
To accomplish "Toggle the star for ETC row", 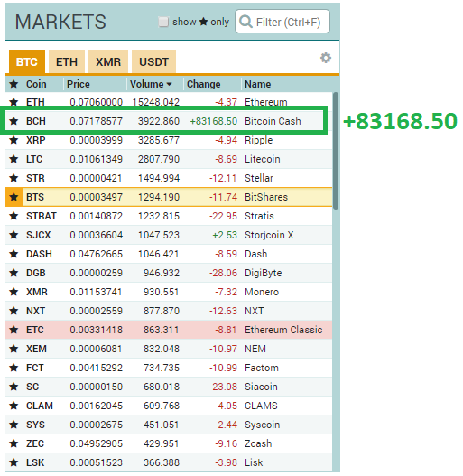I will [14, 330].
